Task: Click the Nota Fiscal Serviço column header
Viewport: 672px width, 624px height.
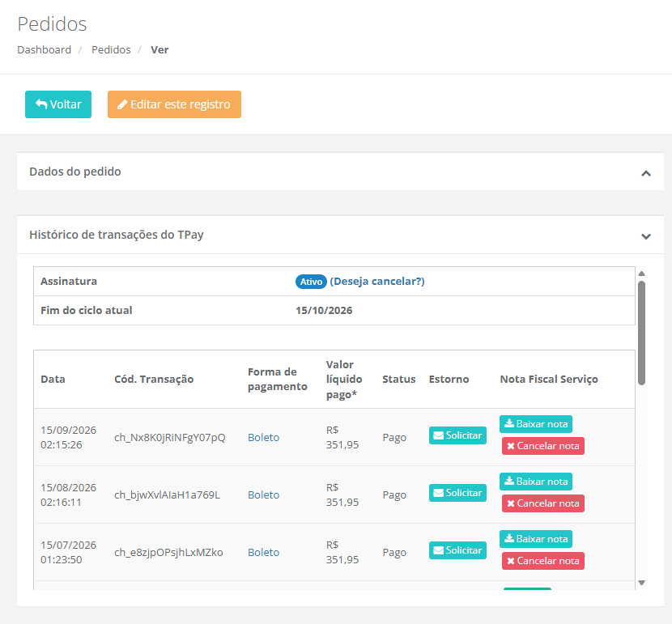Action: tap(549, 379)
